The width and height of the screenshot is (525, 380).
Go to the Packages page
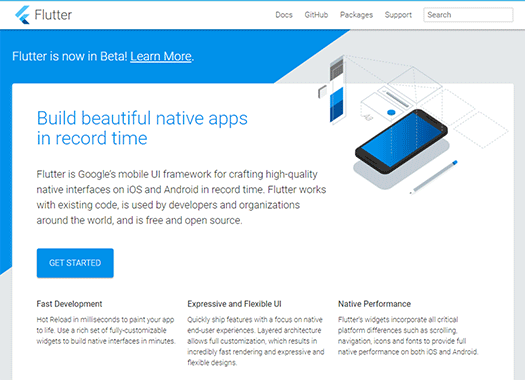pos(356,15)
